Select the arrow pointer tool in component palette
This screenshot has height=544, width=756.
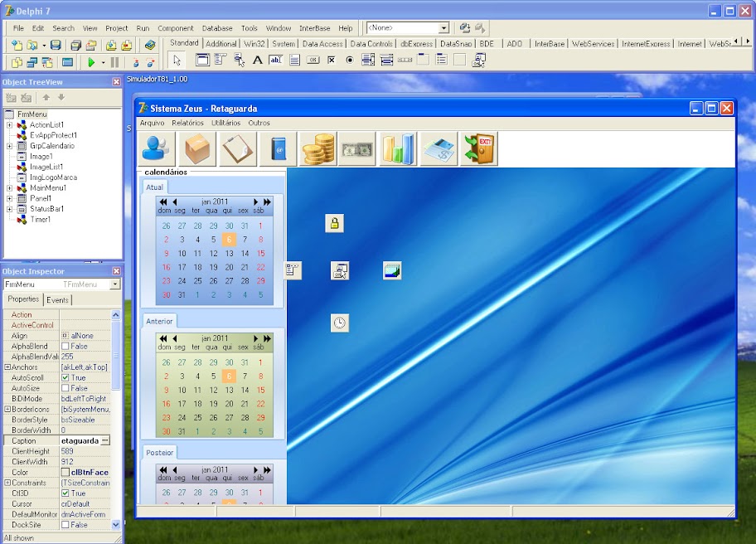point(177,61)
